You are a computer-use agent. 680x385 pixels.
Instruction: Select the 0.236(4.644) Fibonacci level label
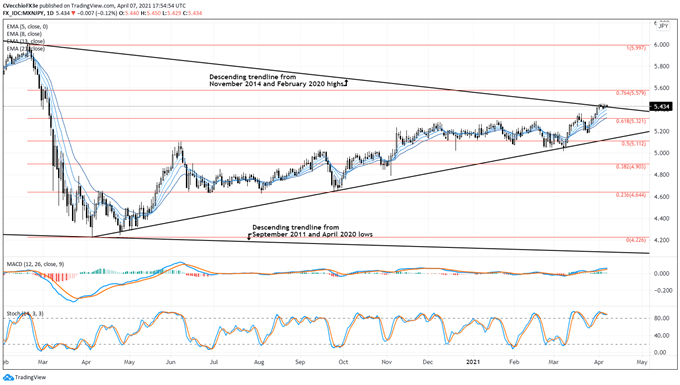[631, 195]
